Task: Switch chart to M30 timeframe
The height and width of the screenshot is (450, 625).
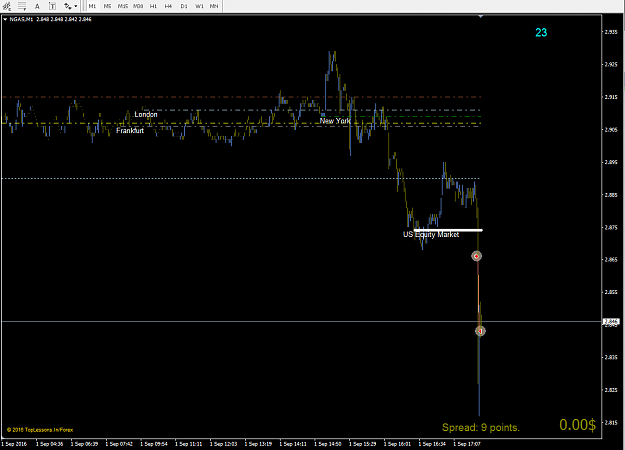Action: click(138, 6)
